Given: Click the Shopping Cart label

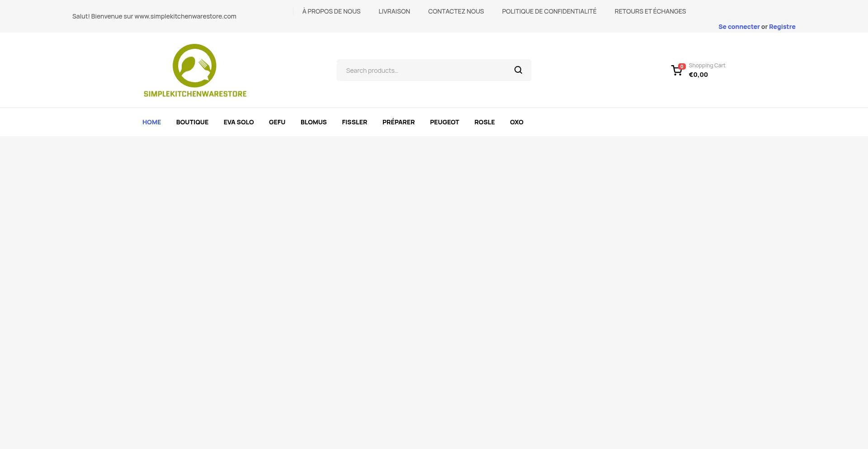Looking at the screenshot, I should tap(707, 66).
